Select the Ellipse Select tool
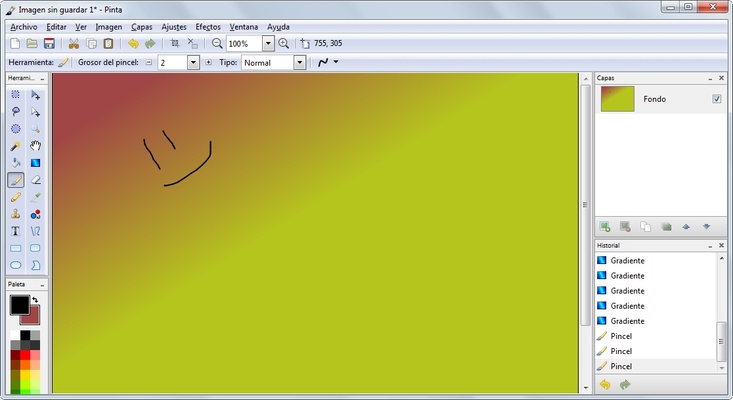733x400 pixels. click(x=15, y=129)
